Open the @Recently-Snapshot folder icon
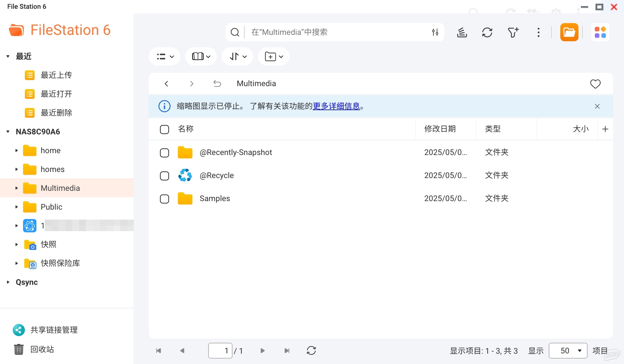Screen dimensions: 624x364 click(185, 152)
